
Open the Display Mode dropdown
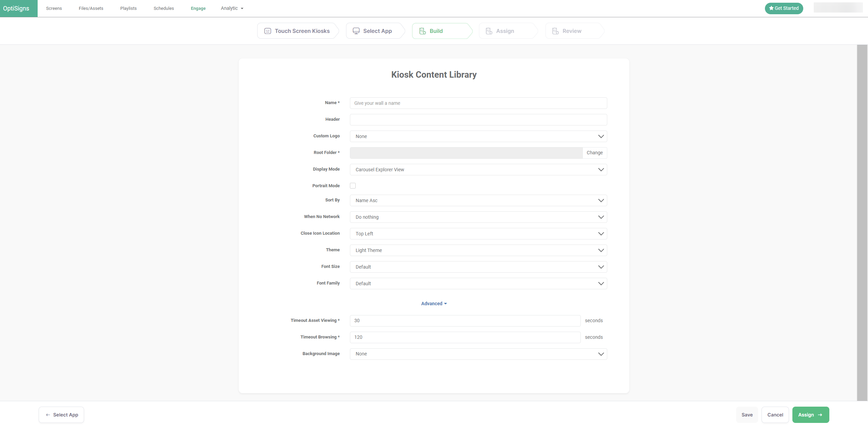[x=478, y=170]
